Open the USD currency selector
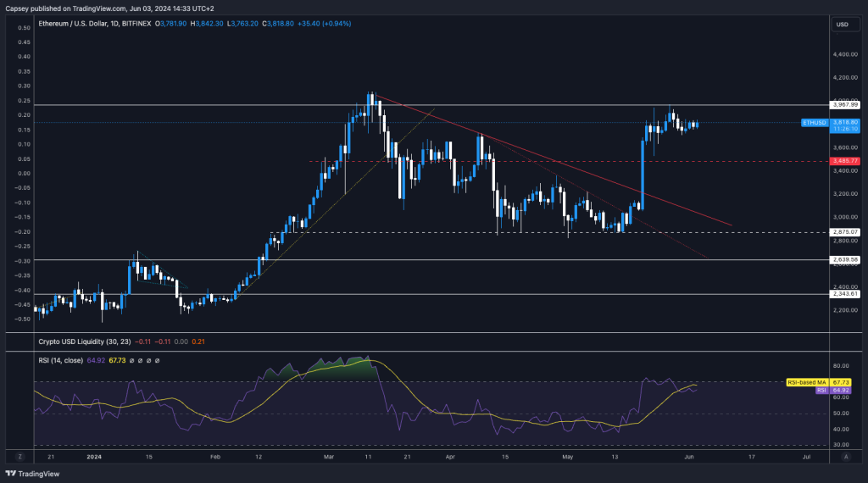The width and height of the screenshot is (868, 483). coord(842,24)
